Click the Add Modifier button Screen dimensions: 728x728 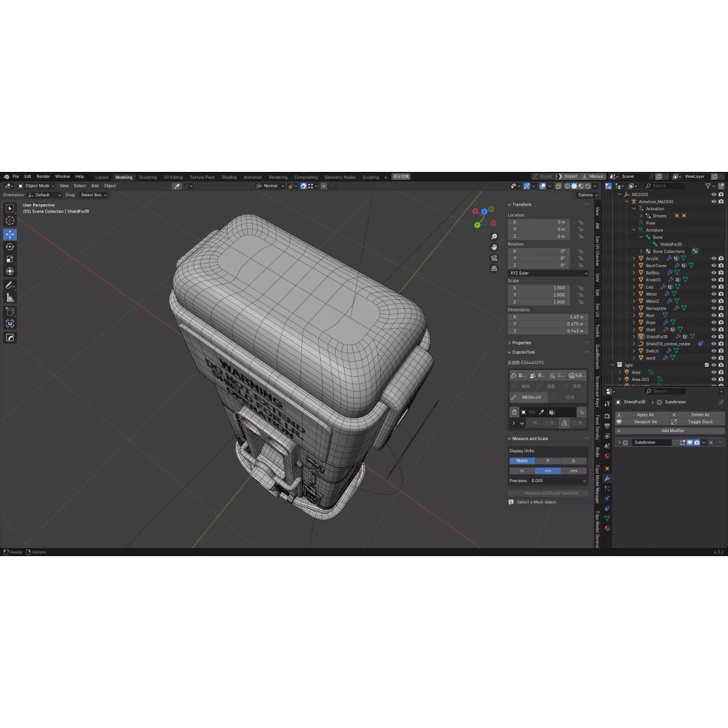(x=670, y=431)
